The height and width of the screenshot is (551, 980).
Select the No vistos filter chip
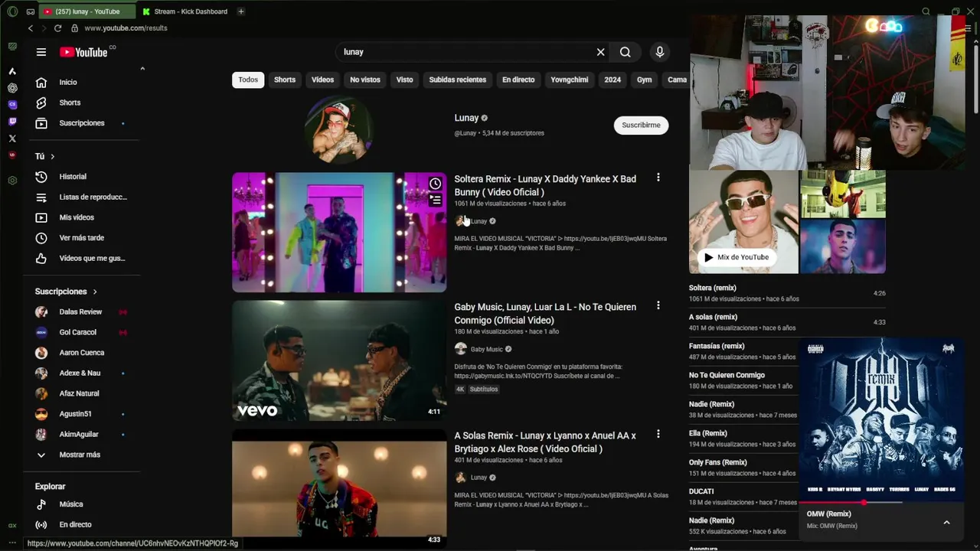coord(365,80)
